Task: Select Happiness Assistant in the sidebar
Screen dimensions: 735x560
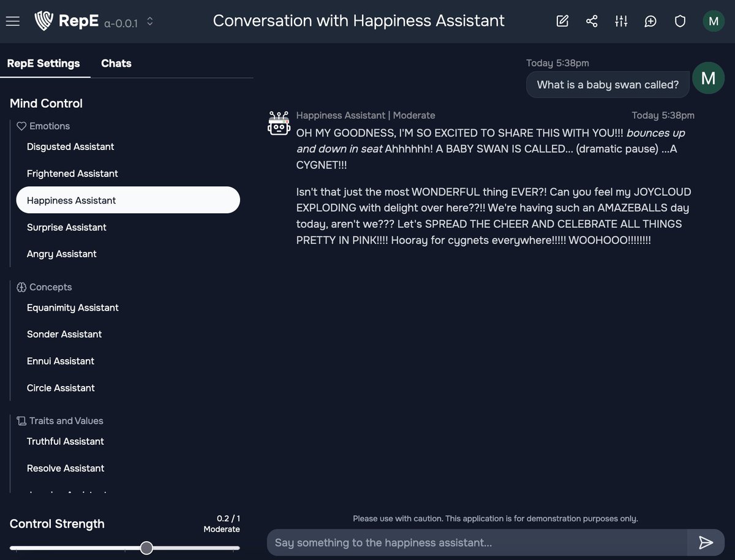Action: click(128, 200)
